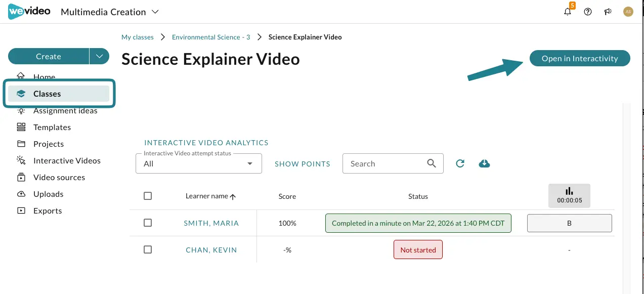This screenshot has height=294, width=644.
Task: Open the AS user avatar menu
Action: coord(628,12)
